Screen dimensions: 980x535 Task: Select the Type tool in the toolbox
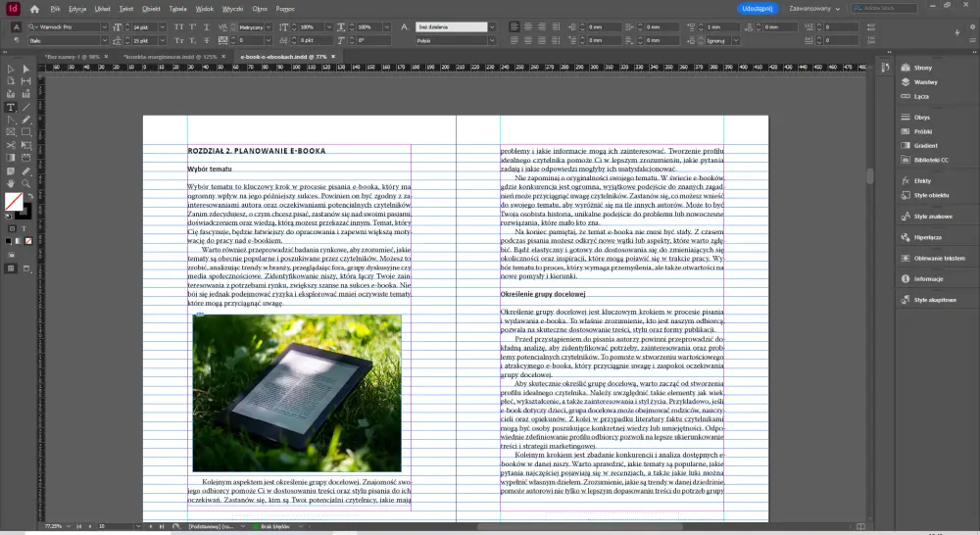click(x=11, y=107)
